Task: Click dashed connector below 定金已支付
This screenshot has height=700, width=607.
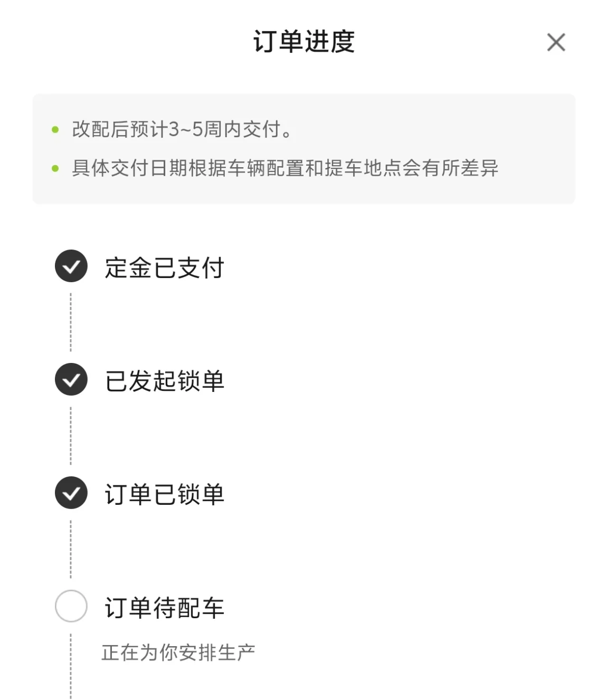Action: click(71, 322)
